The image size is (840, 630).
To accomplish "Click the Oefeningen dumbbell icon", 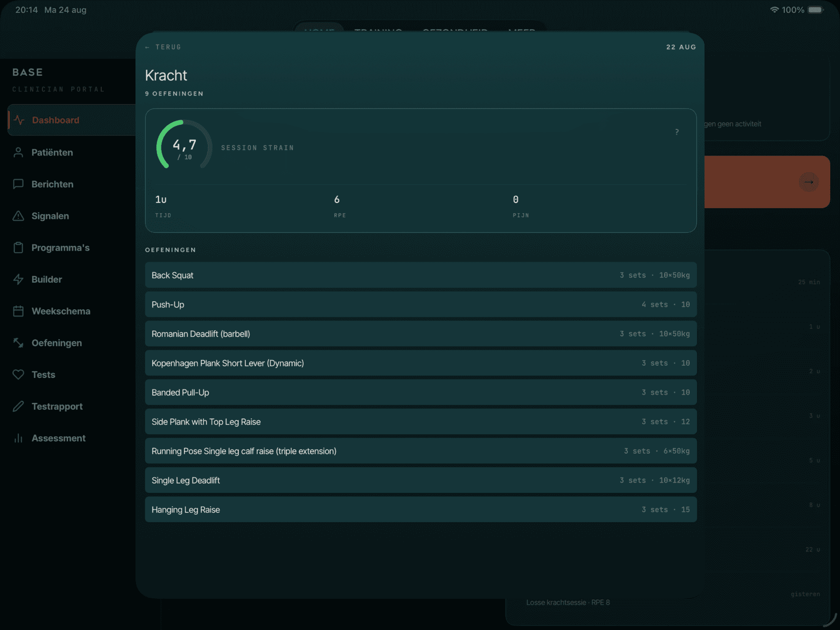I will pyautogui.click(x=18, y=343).
